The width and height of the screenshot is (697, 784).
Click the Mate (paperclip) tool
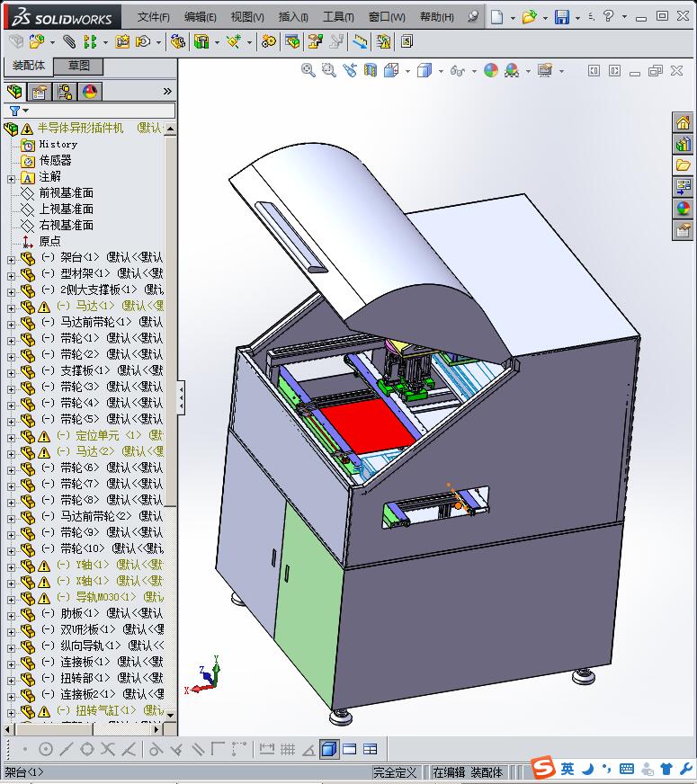[69, 41]
